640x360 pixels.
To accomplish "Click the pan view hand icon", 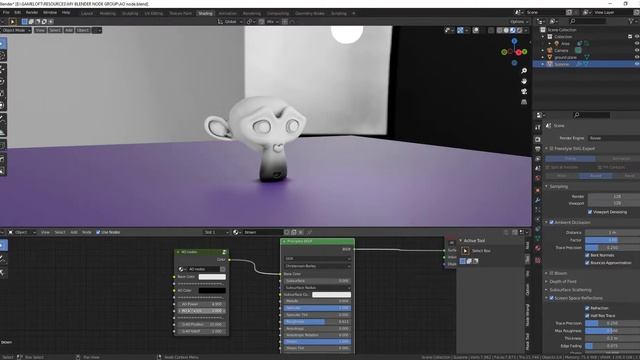I will (524, 81).
